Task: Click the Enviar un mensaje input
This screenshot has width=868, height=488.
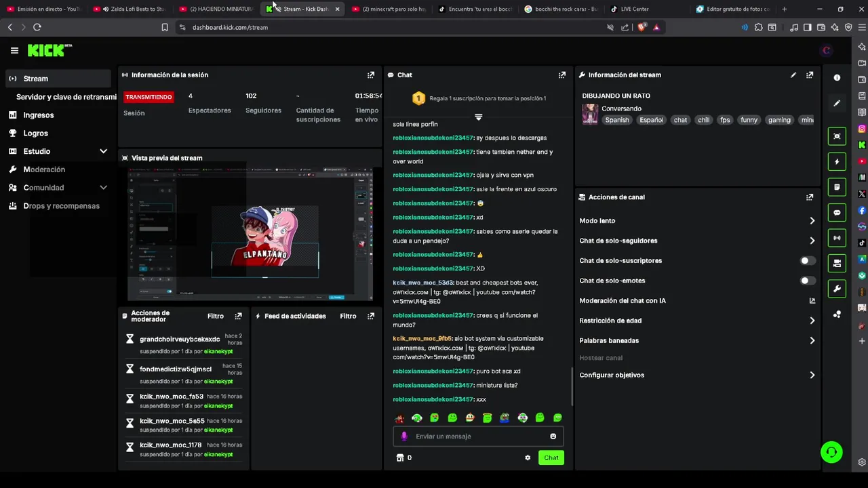Action: click(478, 436)
